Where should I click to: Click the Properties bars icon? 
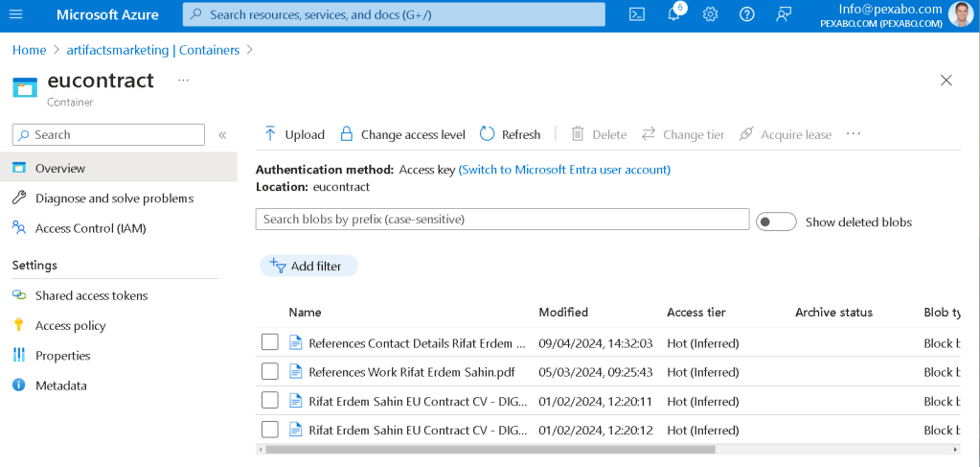(19, 356)
